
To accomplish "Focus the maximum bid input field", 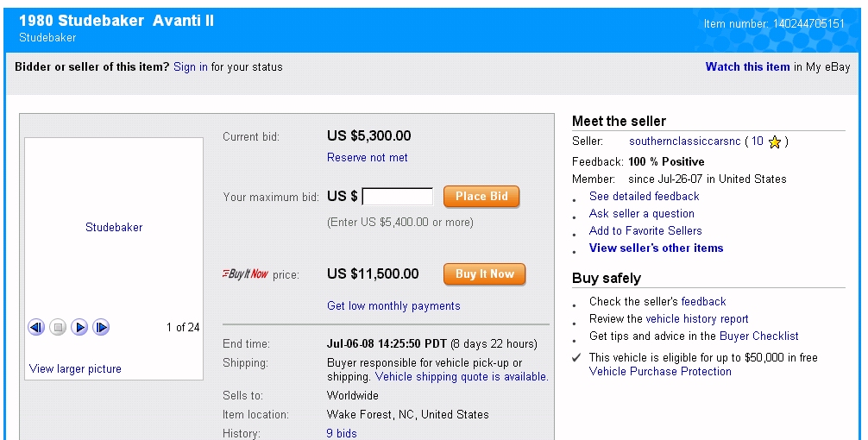I will [x=398, y=197].
